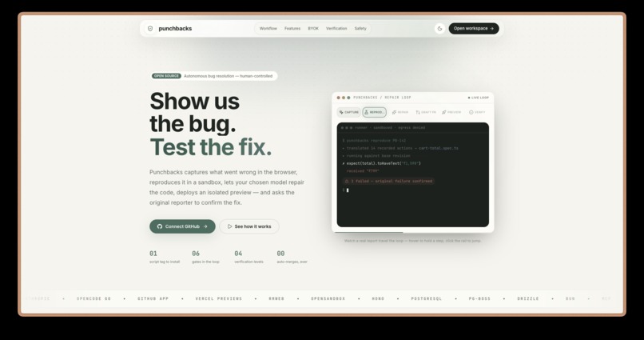The image size is (644, 340).
Task: Click the '00 auto-merges, ever' stat
Action: tap(292, 257)
